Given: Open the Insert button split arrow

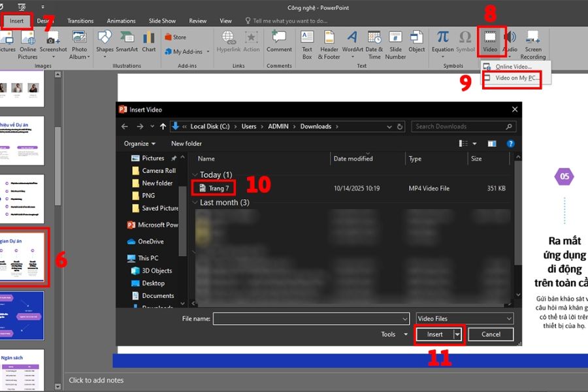Looking at the screenshot, I should point(457,335).
